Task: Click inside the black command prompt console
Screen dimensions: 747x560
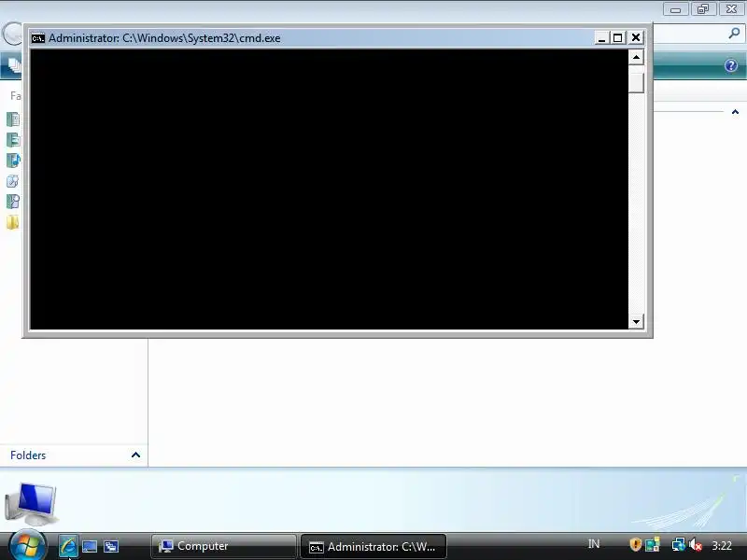Action: [330, 189]
